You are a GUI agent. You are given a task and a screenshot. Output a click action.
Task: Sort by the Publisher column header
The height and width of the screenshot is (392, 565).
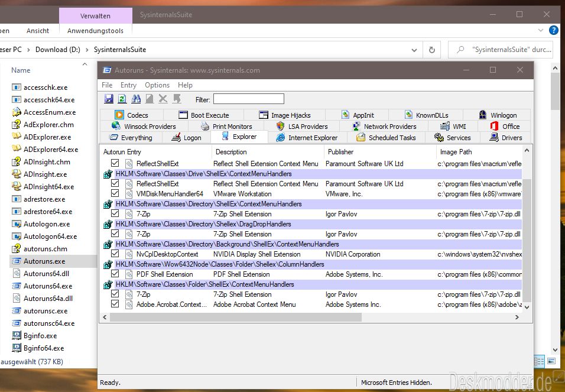[380, 152]
